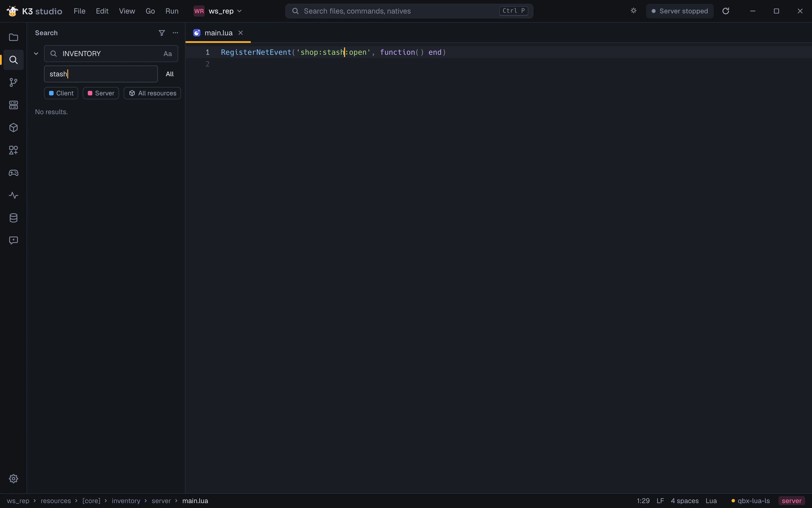Open the database sidebar icon
This screenshot has height=508, width=812.
pos(13,218)
